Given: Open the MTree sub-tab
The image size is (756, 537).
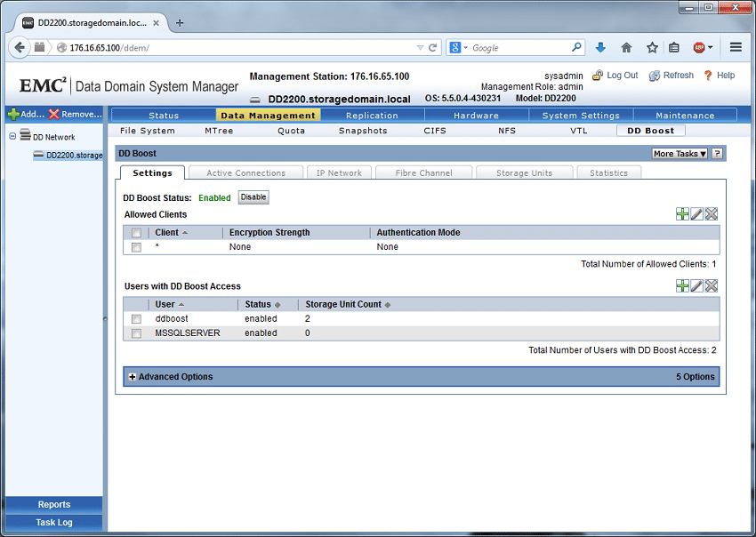Looking at the screenshot, I should [219, 131].
